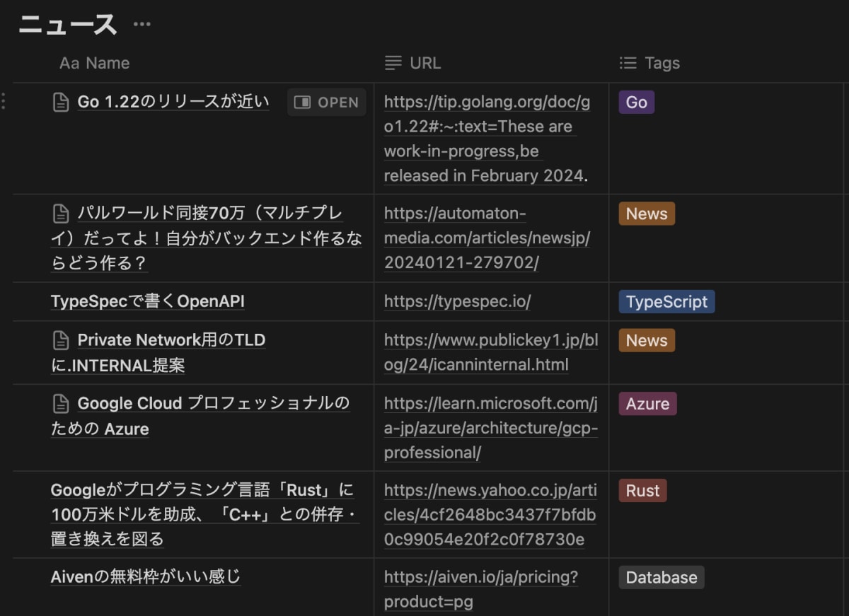The image size is (849, 616).
Task: Open the TypeSpecで書くOpenAPI entry
Action: click(148, 302)
